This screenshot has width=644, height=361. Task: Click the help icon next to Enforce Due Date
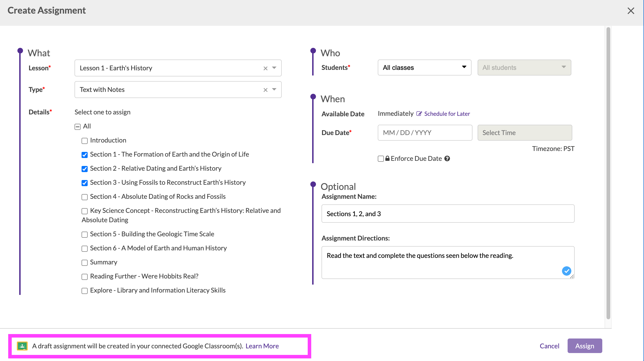pos(448,158)
